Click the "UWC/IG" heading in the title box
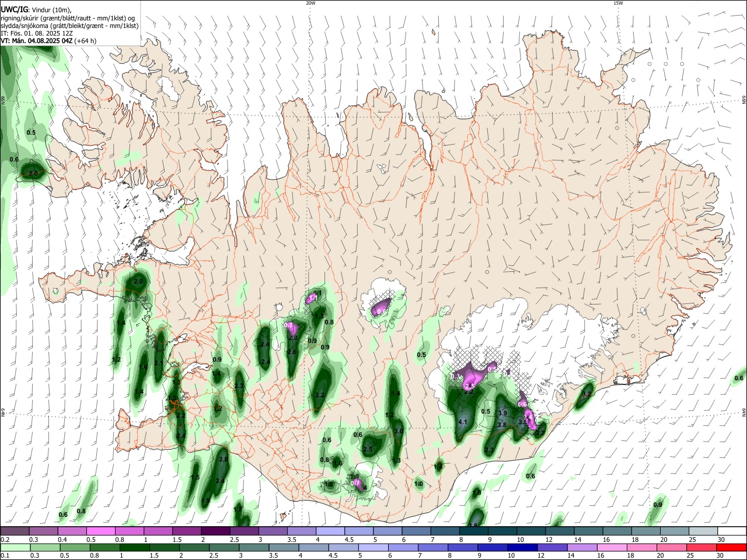The width and height of the screenshot is (747, 560). 15,10
